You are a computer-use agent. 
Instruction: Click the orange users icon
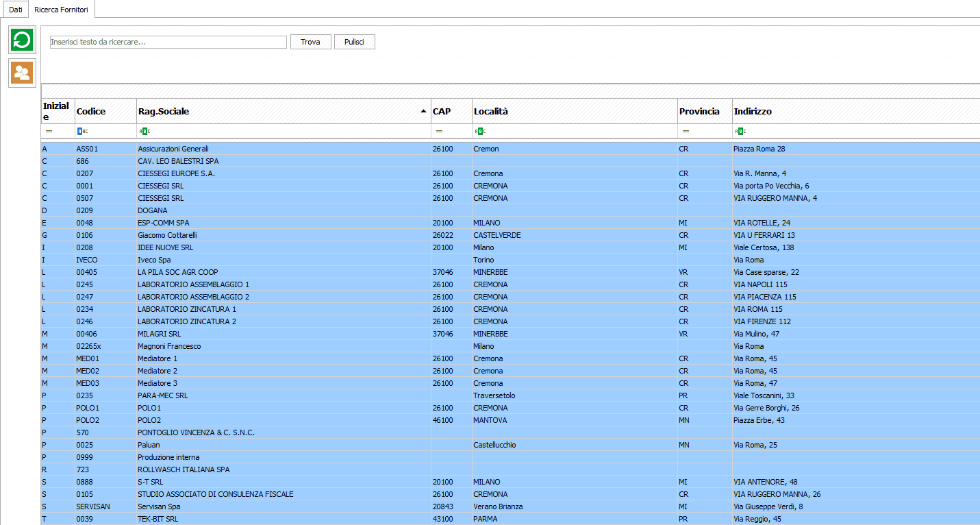22,73
